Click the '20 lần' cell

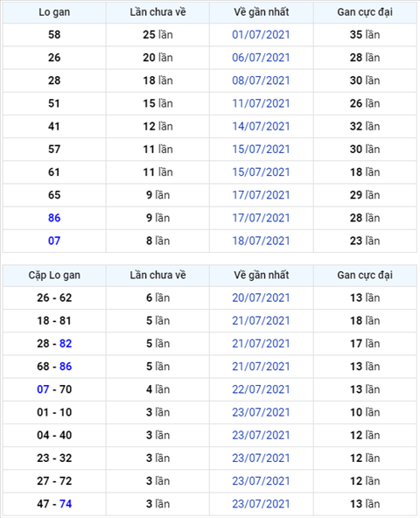click(157, 58)
